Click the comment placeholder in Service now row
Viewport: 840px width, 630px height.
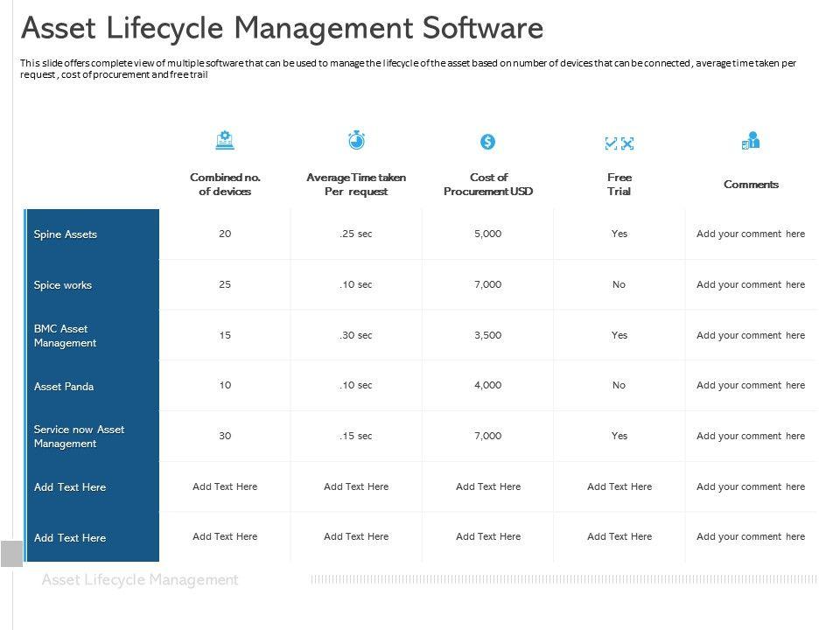(751, 437)
